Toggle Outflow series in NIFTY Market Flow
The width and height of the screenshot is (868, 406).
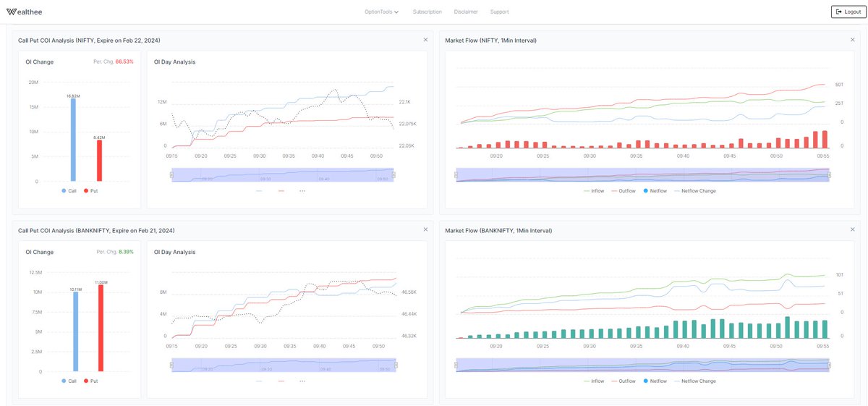[x=623, y=190]
